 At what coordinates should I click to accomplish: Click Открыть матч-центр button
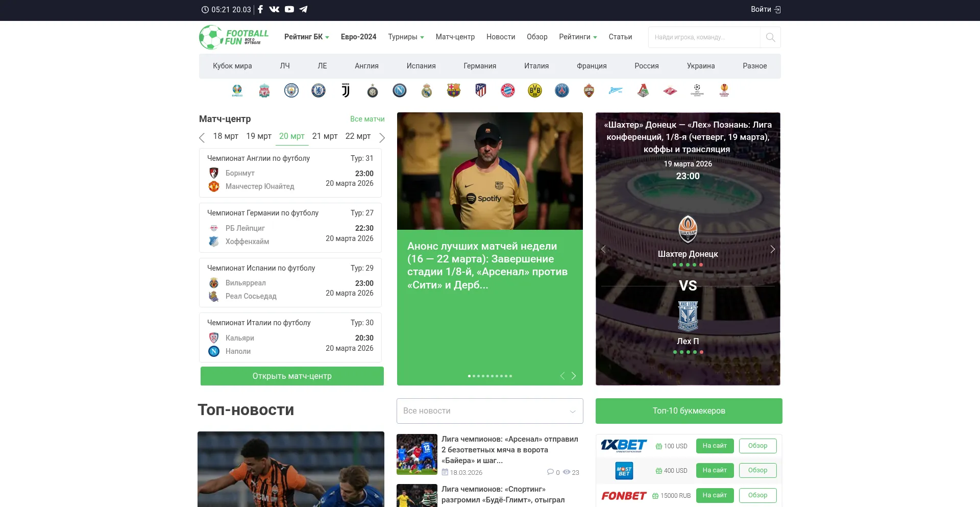[292, 376]
